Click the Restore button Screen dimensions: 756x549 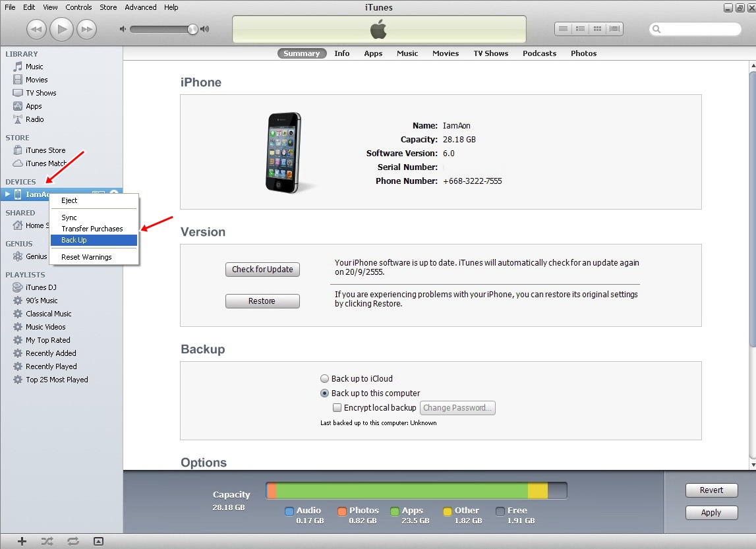[x=262, y=301]
